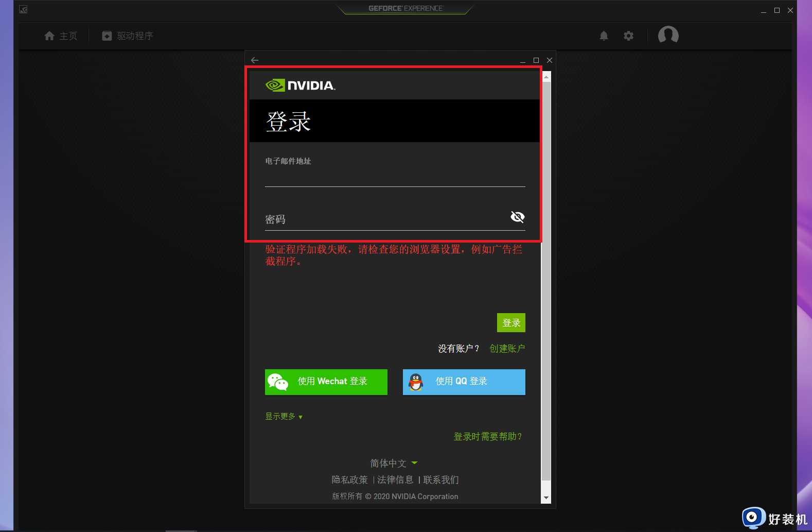This screenshot has height=532, width=812.
Task: Open the 法律信息 legal info link
Action: (x=395, y=480)
